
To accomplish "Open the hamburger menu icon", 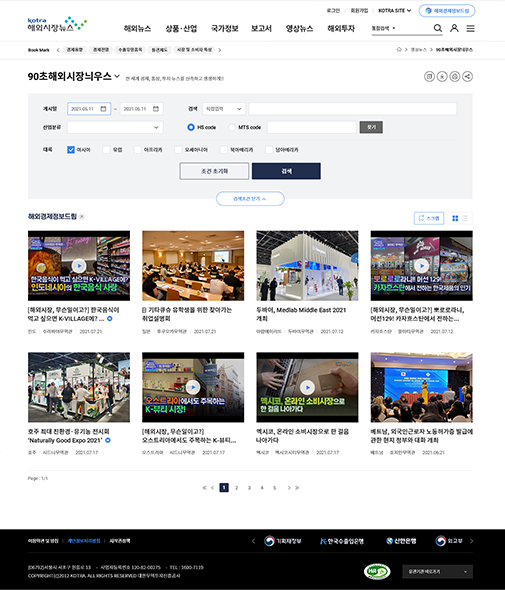I will [x=470, y=29].
